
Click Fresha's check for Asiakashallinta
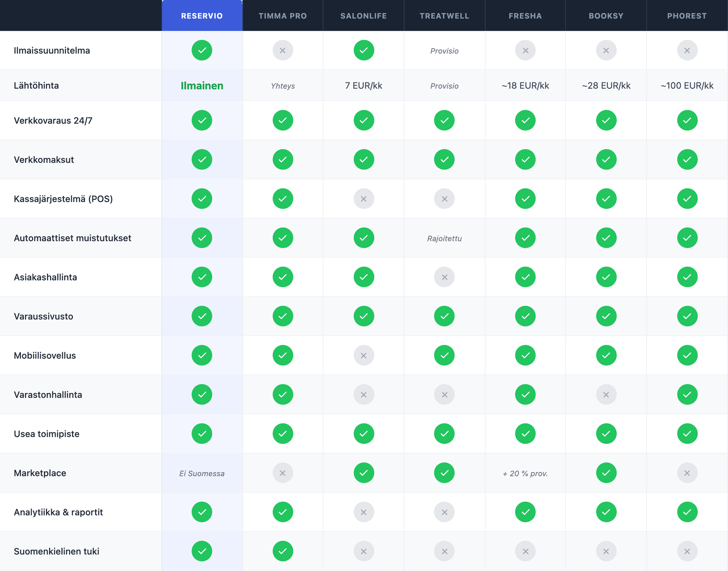pyautogui.click(x=526, y=277)
